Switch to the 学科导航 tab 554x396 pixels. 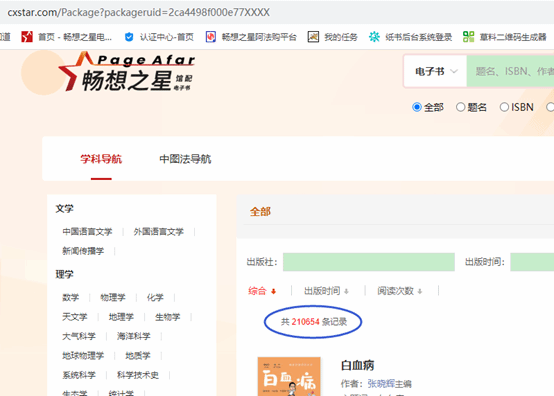tap(101, 159)
